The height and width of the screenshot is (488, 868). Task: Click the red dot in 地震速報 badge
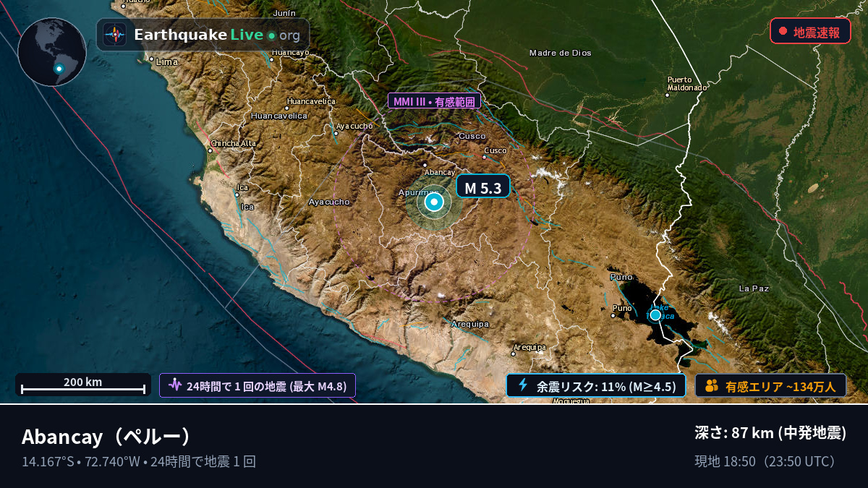coord(783,31)
